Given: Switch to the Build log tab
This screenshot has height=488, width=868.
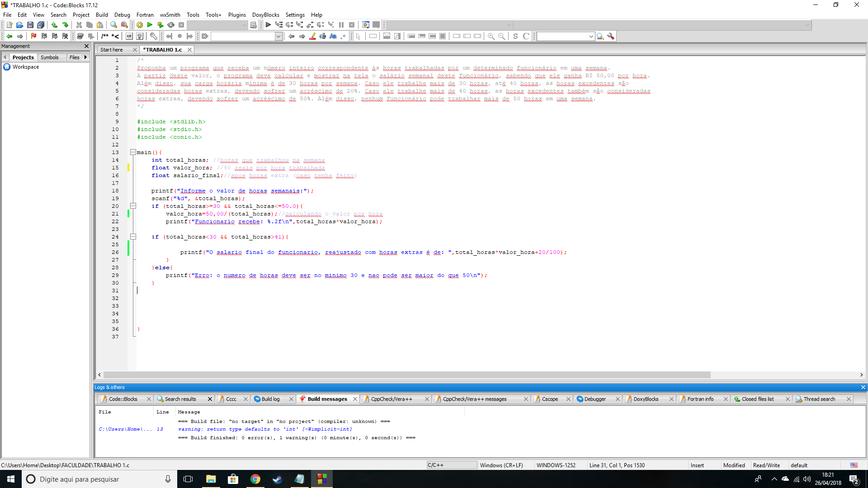Looking at the screenshot, I should point(270,399).
